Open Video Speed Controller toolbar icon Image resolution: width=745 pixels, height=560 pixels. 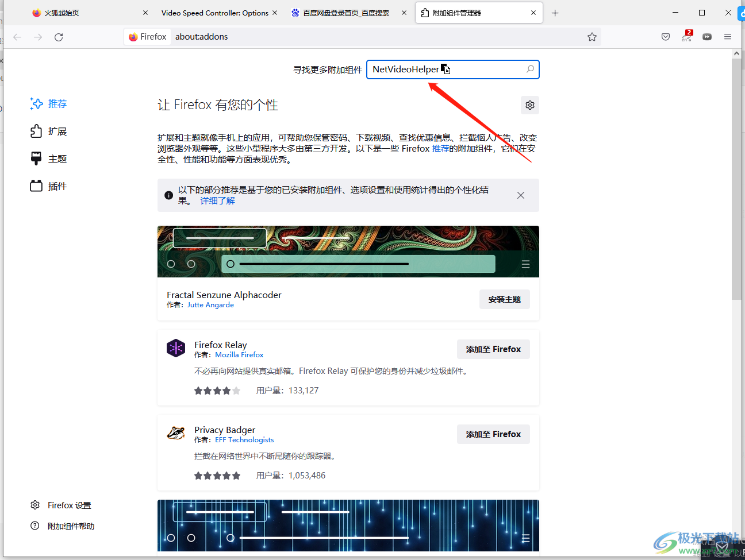[707, 37]
